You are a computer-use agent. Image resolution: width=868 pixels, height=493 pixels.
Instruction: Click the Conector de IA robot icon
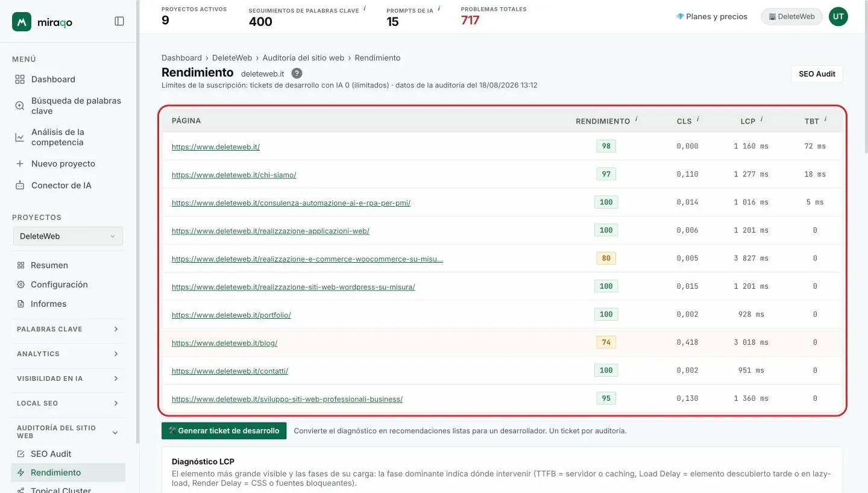(x=20, y=186)
